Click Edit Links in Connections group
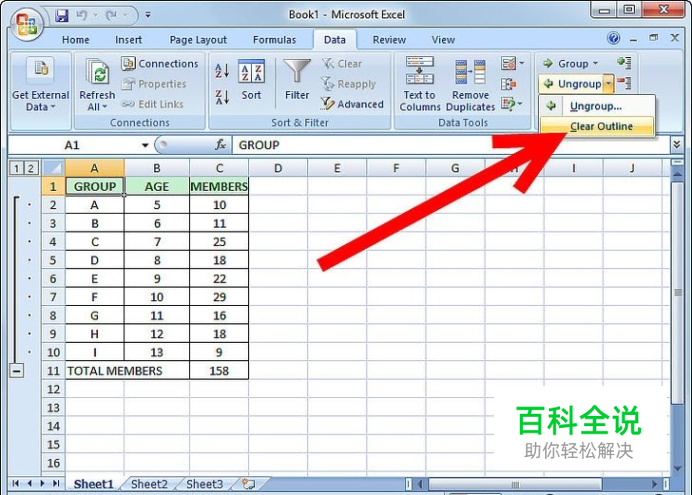This screenshot has height=495, width=692. point(153,104)
